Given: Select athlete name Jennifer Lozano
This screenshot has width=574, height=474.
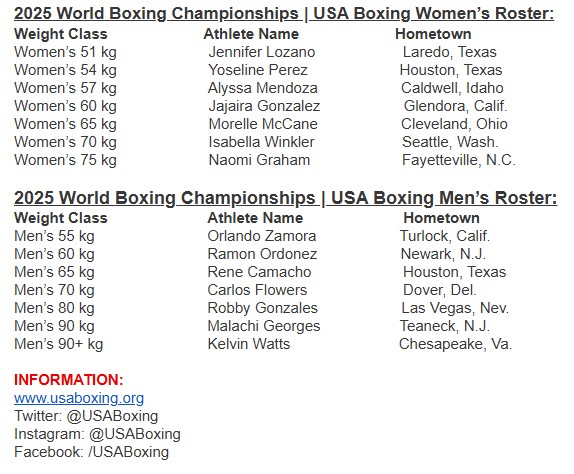Looking at the screenshot, I should click(262, 52).
